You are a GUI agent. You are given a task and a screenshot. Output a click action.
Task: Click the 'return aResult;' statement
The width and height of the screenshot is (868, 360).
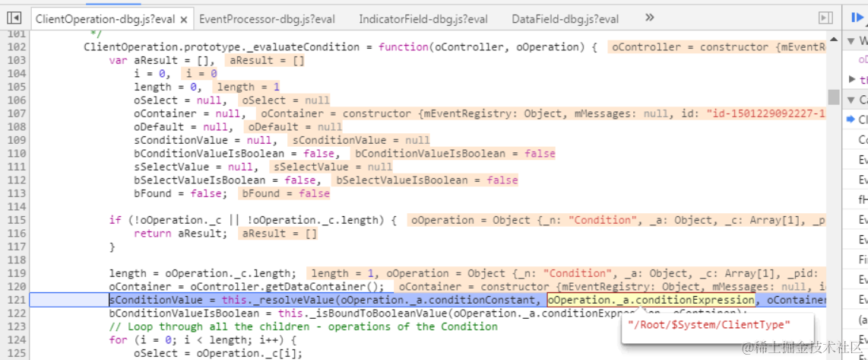[x=180, y=234]
